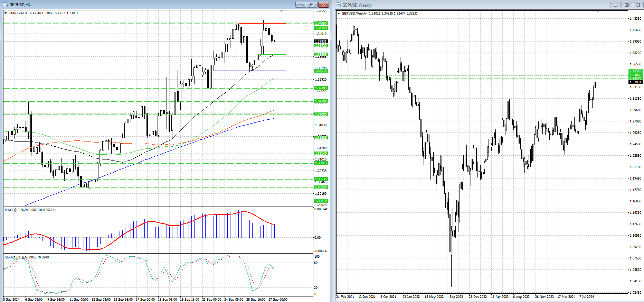Click the 80 level on Stochastic scale
The height and width of the screenshot is (302, 644).
[316, 263]
